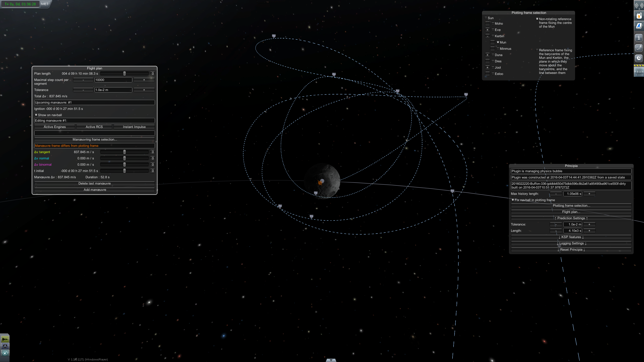Open the blue rocket KSPedia icon
Viewport: 644px width, 362px height.
(x=639, y=26)
